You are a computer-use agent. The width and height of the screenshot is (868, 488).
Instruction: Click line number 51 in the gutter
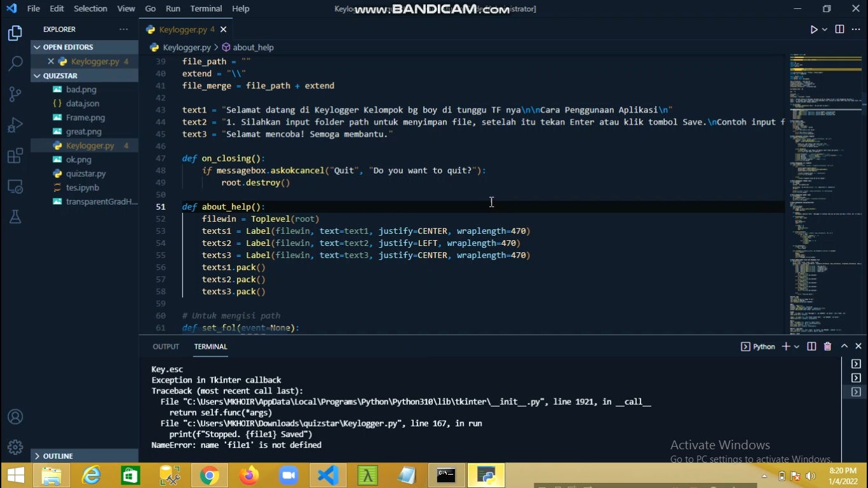pos(160,207)
